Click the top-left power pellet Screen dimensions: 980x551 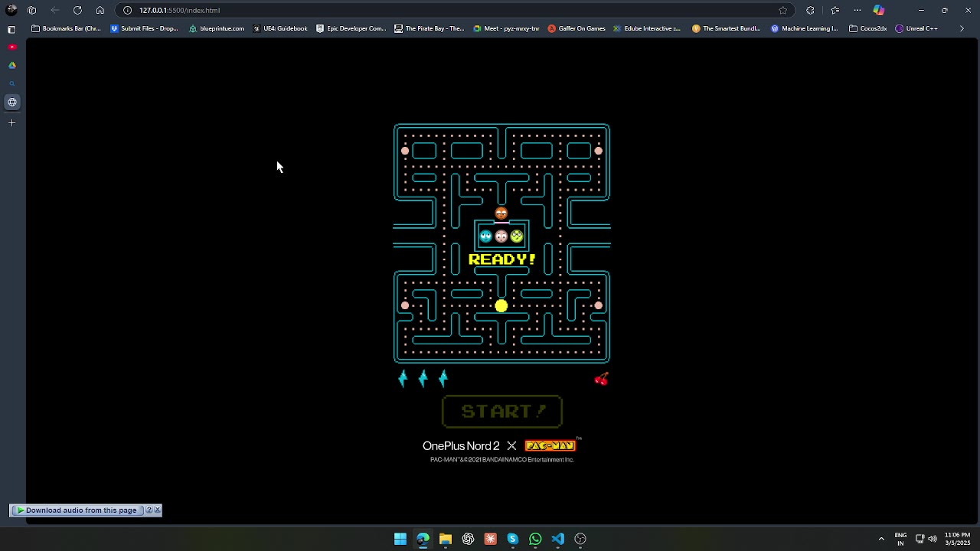(x=405, y=152)
